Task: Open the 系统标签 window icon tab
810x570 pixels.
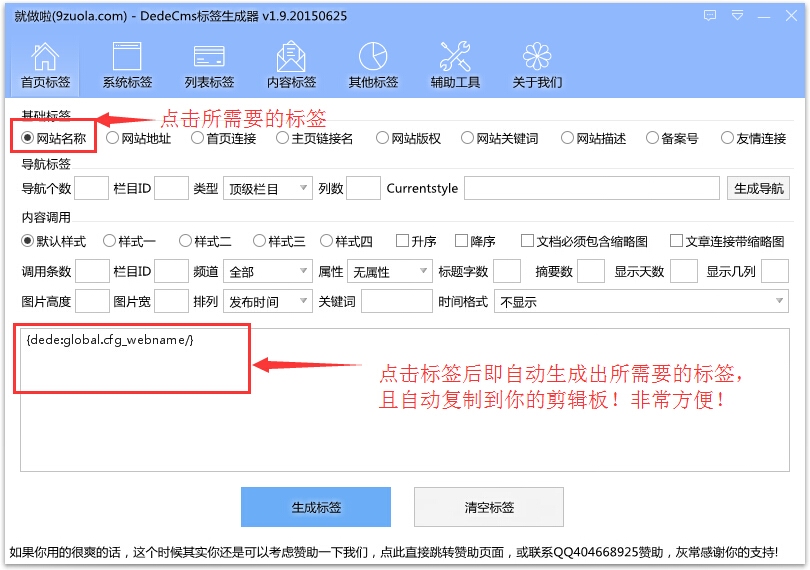Action: click(x=127, y=66)
